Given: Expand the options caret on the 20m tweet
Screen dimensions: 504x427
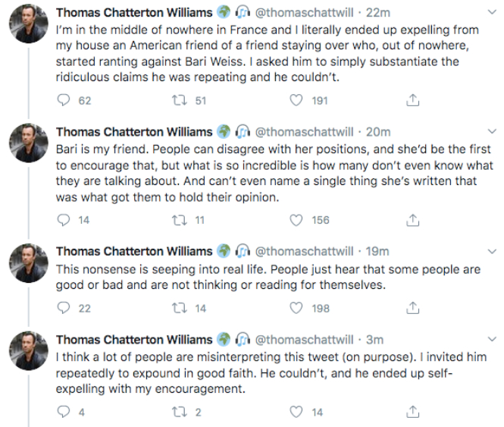Looking at the screenshot, I should 491,132.
